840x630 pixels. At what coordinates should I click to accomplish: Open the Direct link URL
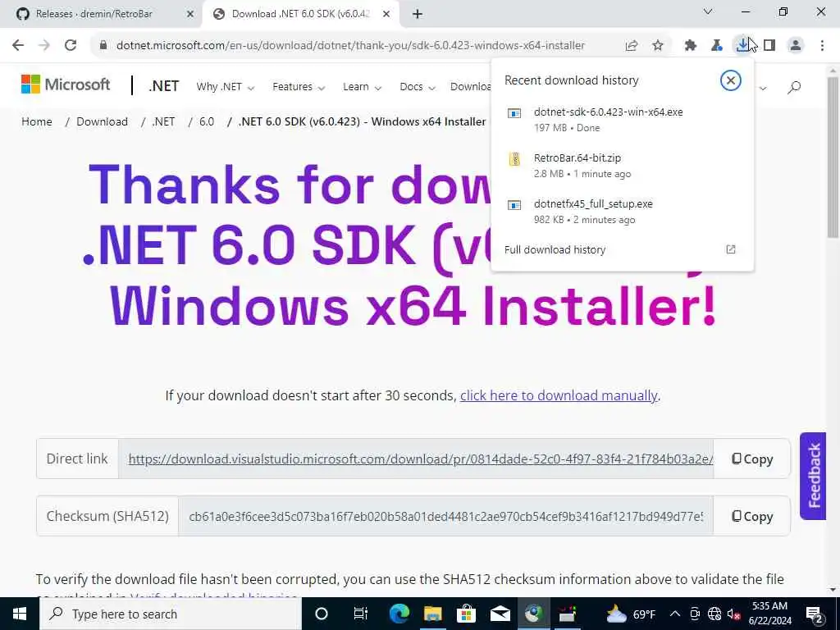coord(421,459)
